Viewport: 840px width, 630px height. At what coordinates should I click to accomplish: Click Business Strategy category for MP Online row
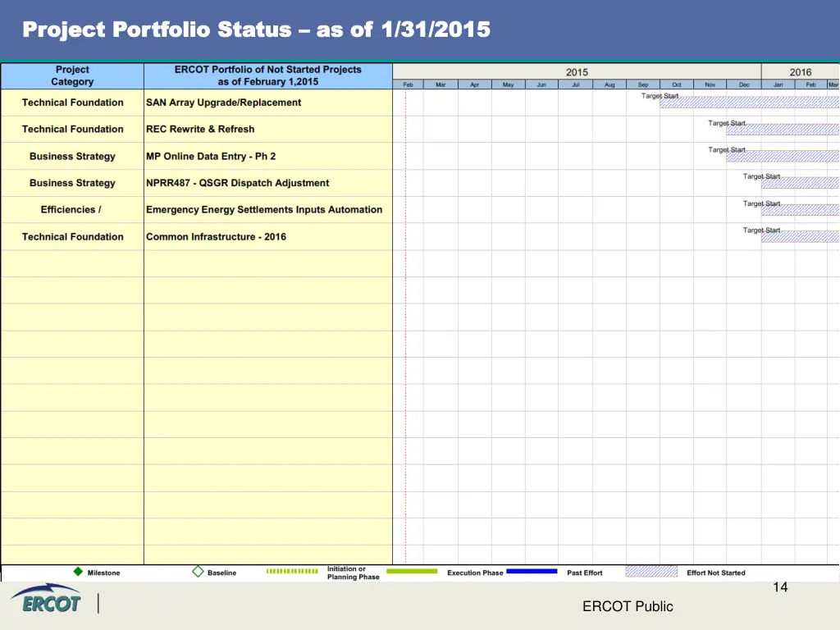pos(72,157)
